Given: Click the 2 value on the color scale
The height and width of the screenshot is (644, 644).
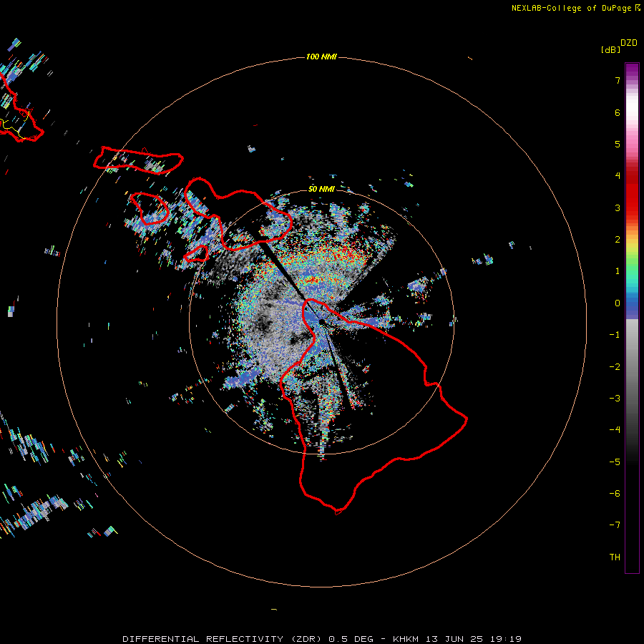Looking at the screenshot, I should coord(618,240).
